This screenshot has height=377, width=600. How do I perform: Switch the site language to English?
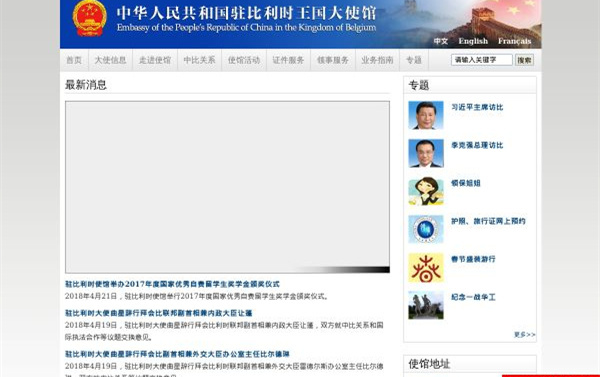coord(473,41)
